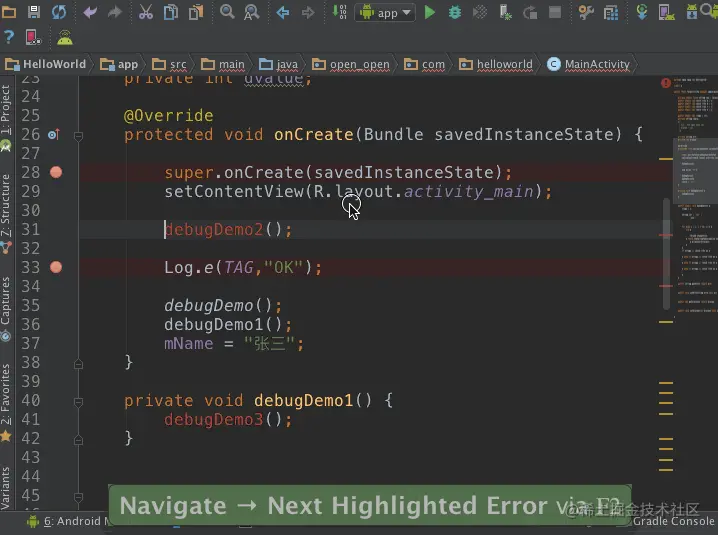Select src breadcrumb folder

click(x=169, y=64)
